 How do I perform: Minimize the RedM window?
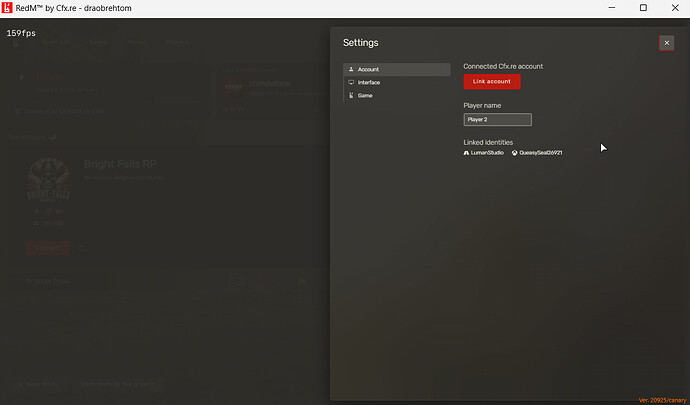(x=611, y=8)
